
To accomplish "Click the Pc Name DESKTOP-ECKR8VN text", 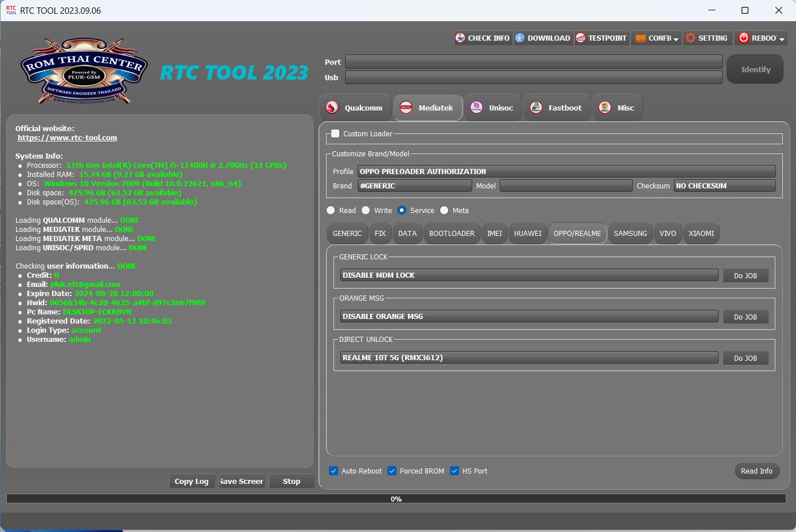I will pyautogui.click(x=97, y=312).
